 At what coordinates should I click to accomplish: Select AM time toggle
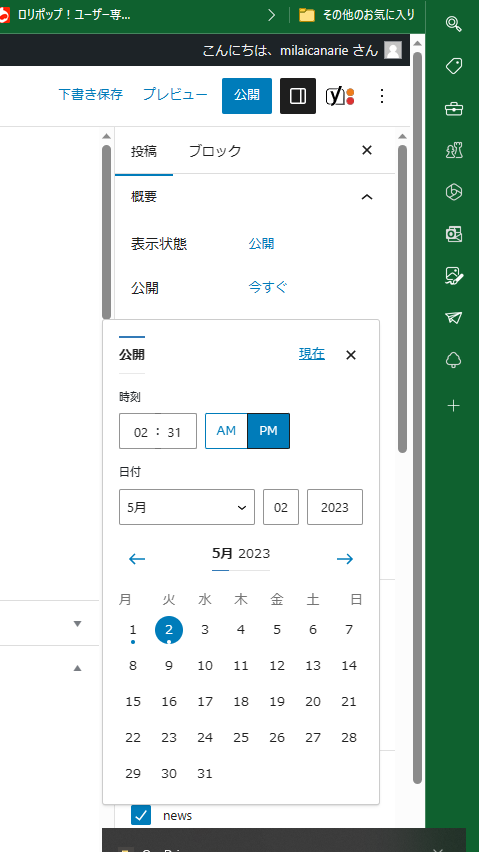226,431
